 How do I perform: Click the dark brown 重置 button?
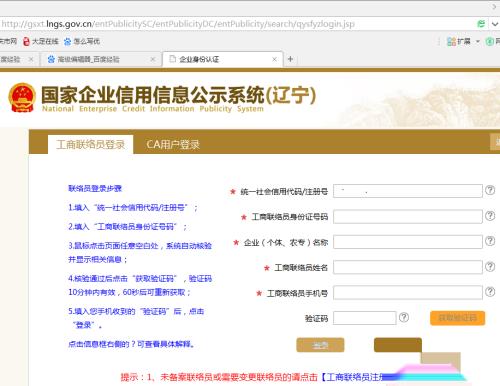398,345
